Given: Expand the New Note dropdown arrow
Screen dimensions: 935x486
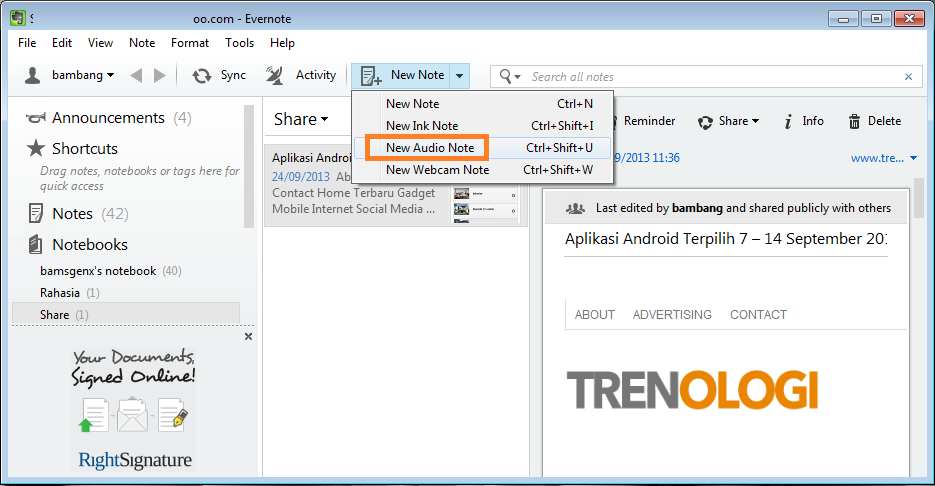Looking at the screenshot, I should click(459, 76).
